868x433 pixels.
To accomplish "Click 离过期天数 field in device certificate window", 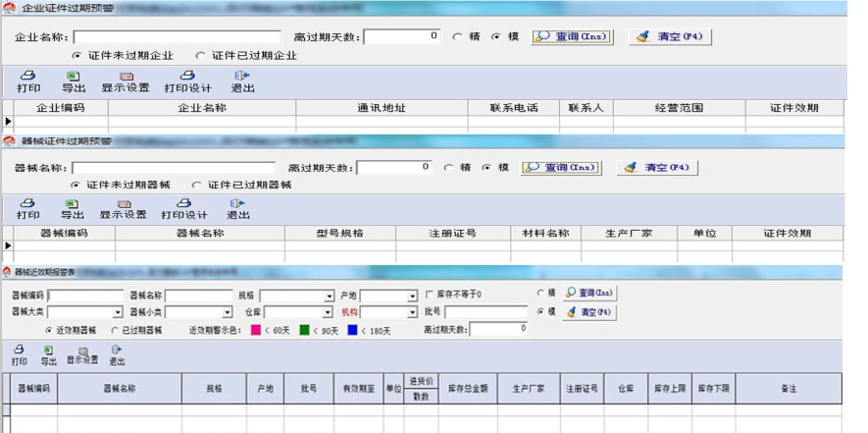I will [394, 168].
